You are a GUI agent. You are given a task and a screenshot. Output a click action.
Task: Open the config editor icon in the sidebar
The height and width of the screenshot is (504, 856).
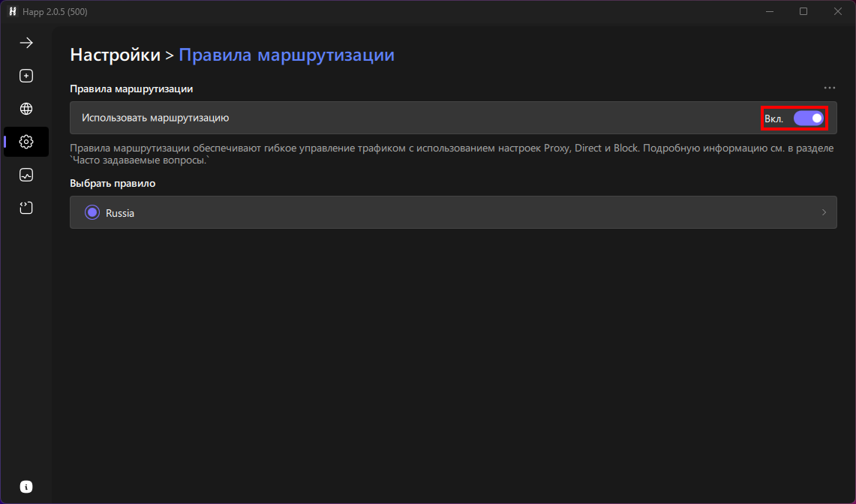26,208
